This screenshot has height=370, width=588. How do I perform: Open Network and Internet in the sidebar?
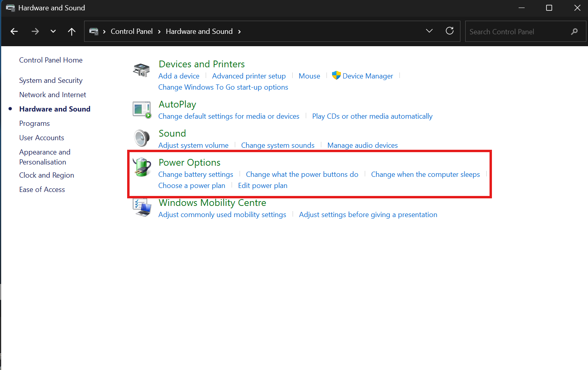pos(53,95)
